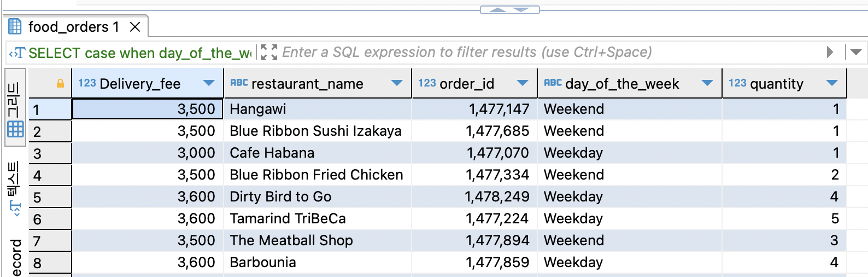Viewport: 868px width, 277px height.
Task: Click the Tamarind TriBeCa cell
Action: pos(318,218)
